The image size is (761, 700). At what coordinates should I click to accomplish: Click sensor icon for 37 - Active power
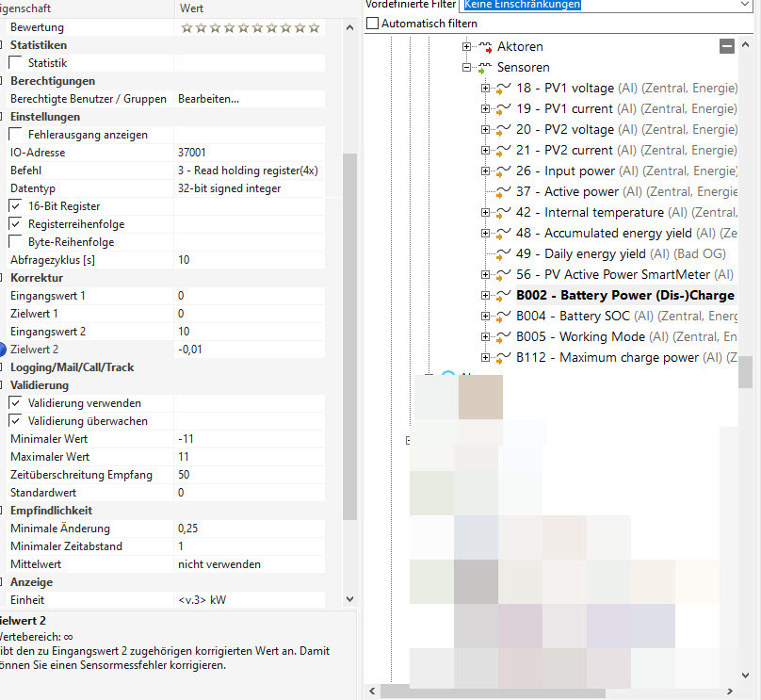pos(503,192)
